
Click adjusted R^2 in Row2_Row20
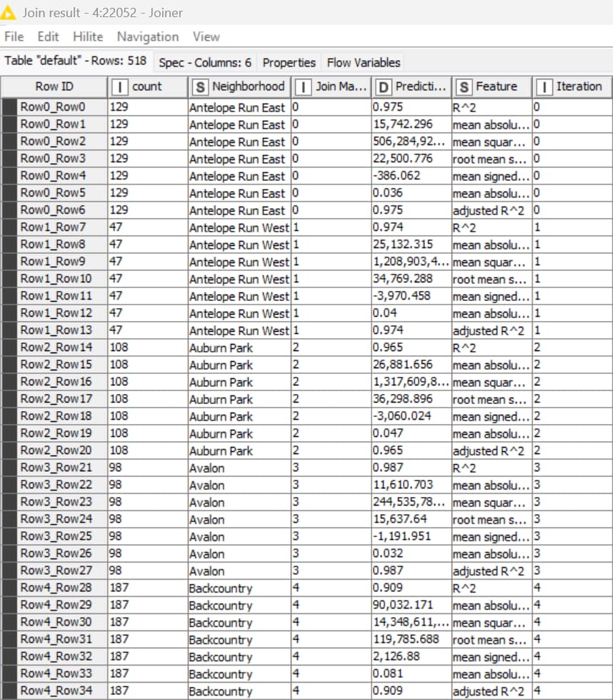pos(489,451)
